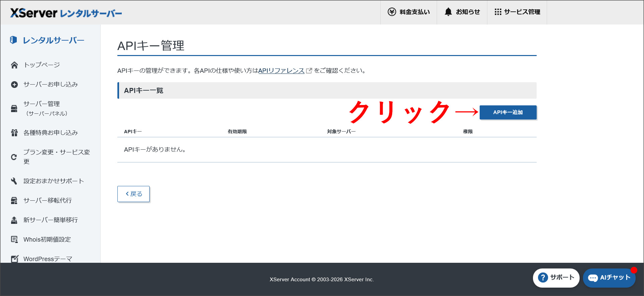
Task: Open お知らせ notifications menu
Action: click(462, 12)
